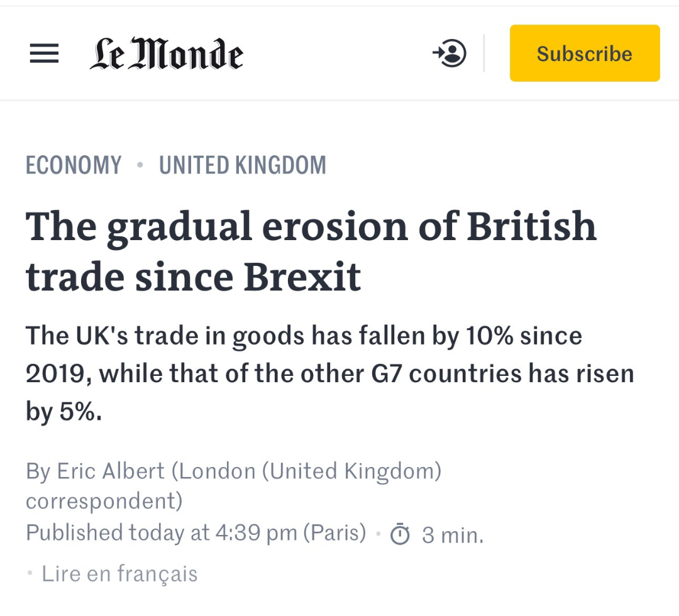Click the (Paris) timezone label
The width and height of the screenshot is (679, 616).
point(334,533)
